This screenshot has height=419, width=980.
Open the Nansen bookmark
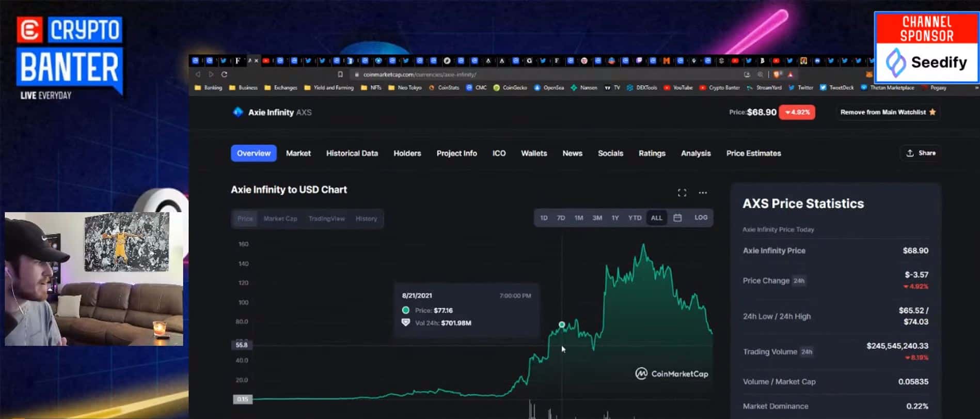pos(584,88)
